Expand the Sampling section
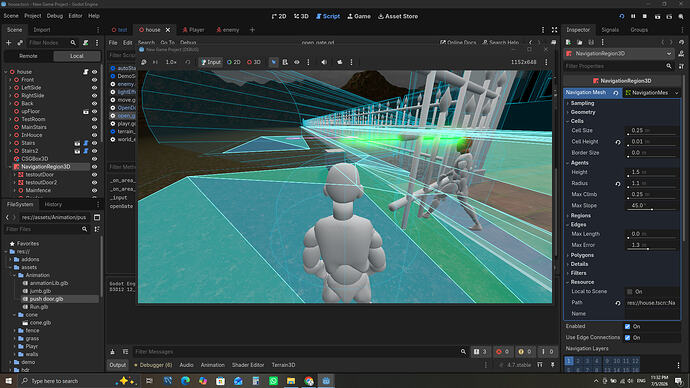Image resolution: width=690 pixels, height=388 pixels. point(582,103)
